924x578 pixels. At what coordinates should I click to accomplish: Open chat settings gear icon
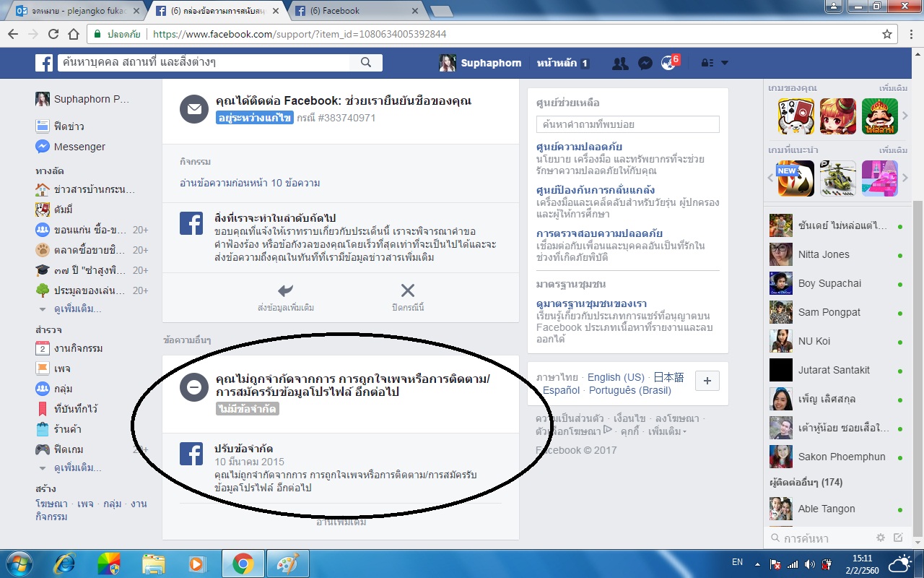[881, 538]
